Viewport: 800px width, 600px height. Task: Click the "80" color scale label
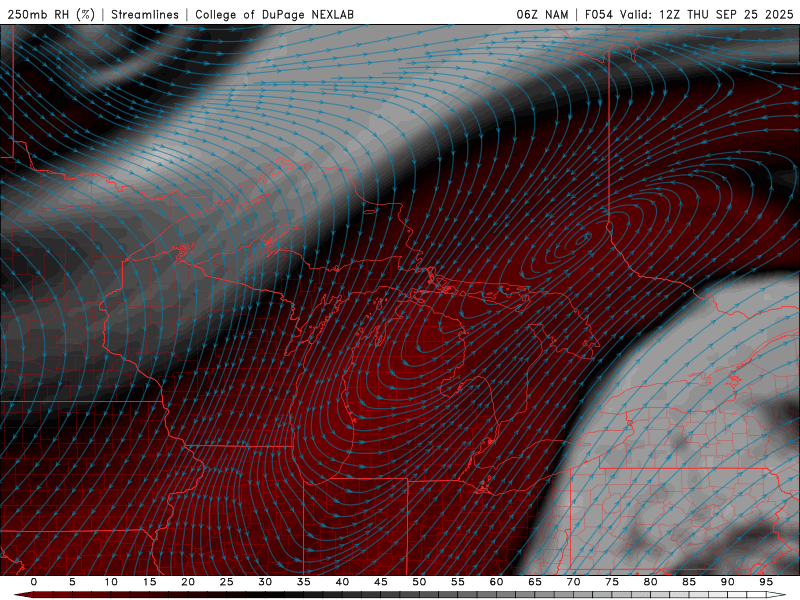pyautogui.click(x=650, y=582)
